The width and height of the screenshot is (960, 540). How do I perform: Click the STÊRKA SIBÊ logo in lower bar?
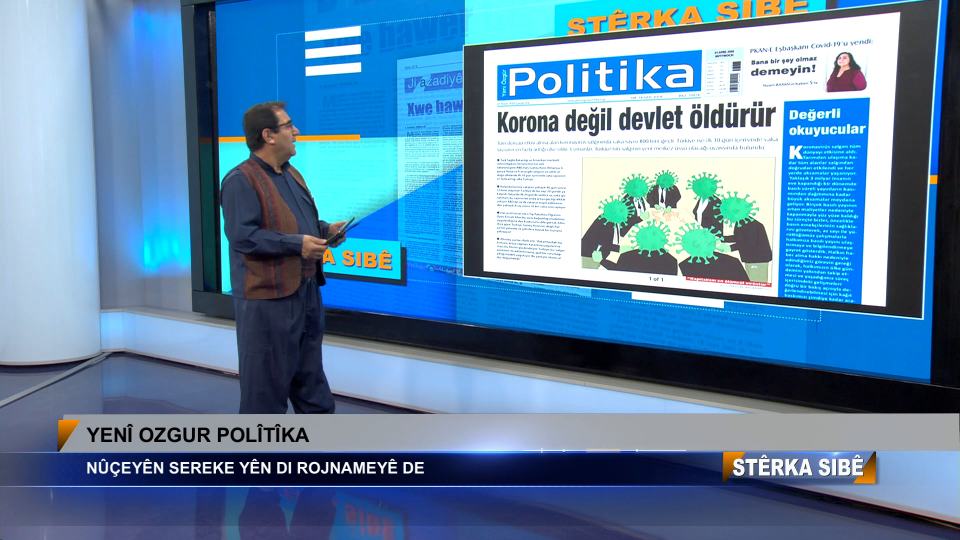799,468
